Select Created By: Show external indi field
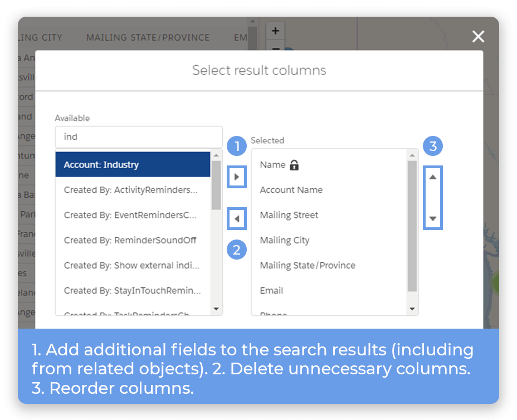517x420 pixels. coord(133,265)
